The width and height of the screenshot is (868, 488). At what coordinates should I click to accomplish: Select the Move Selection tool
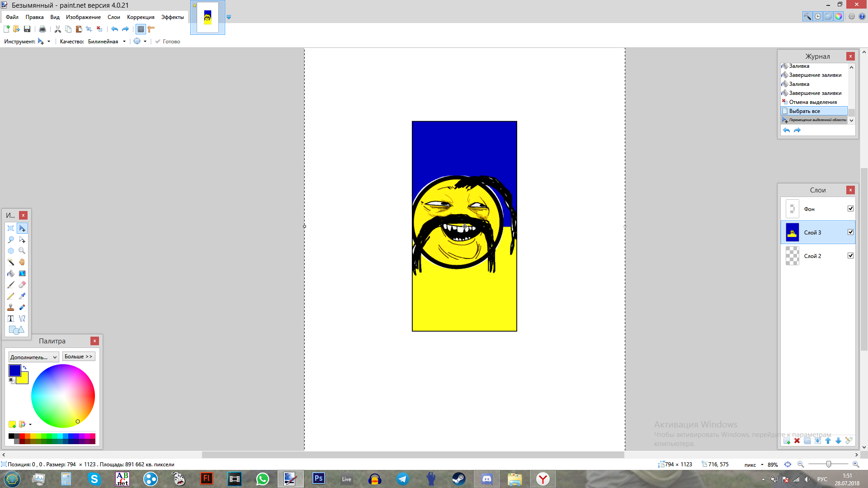[x=22, y=239]
